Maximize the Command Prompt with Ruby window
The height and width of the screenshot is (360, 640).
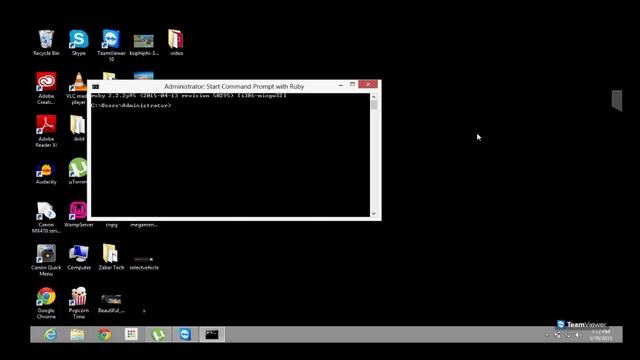tap(353, 84)
